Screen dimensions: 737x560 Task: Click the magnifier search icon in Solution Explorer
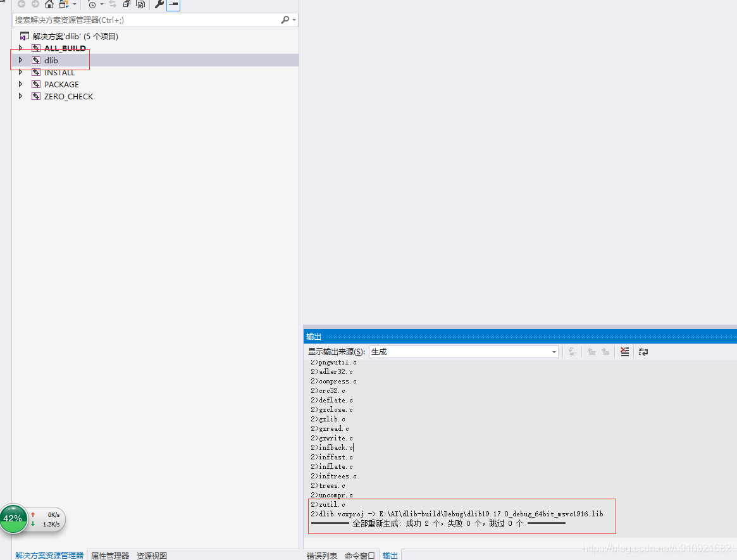[x=285, y=20]
